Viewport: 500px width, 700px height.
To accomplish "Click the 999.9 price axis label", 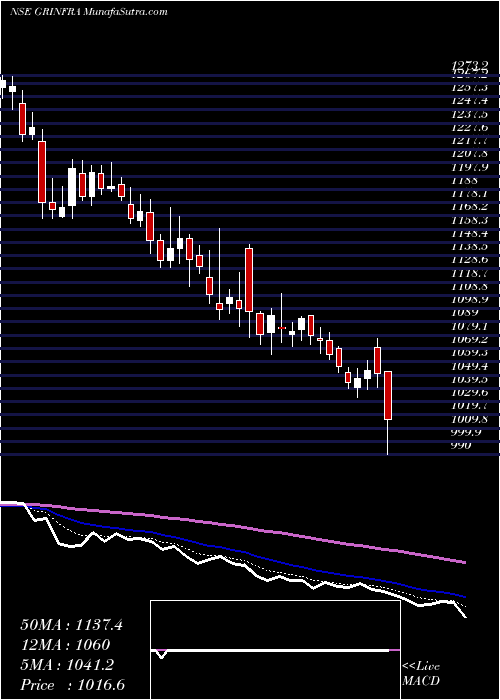I will 467,432.
